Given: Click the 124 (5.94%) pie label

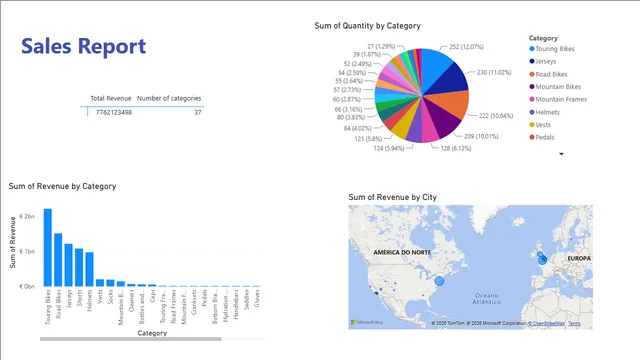Looking at the screenshot, I should [x=389, y=149].
